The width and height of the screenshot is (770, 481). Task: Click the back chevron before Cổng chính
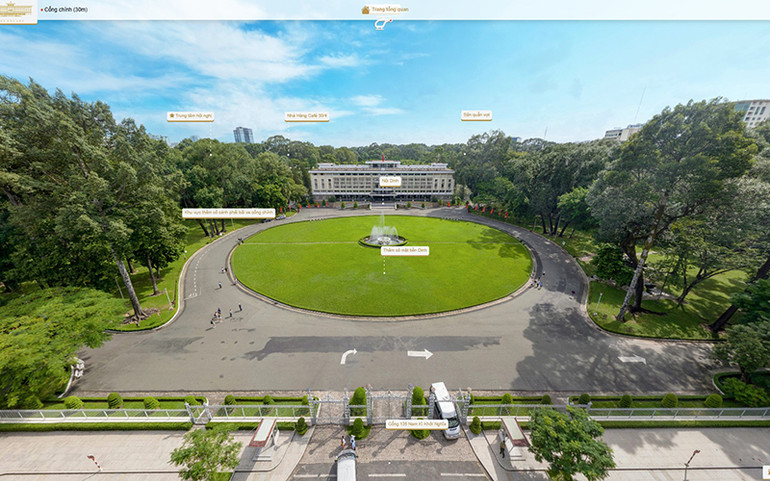tap(42, 10)
